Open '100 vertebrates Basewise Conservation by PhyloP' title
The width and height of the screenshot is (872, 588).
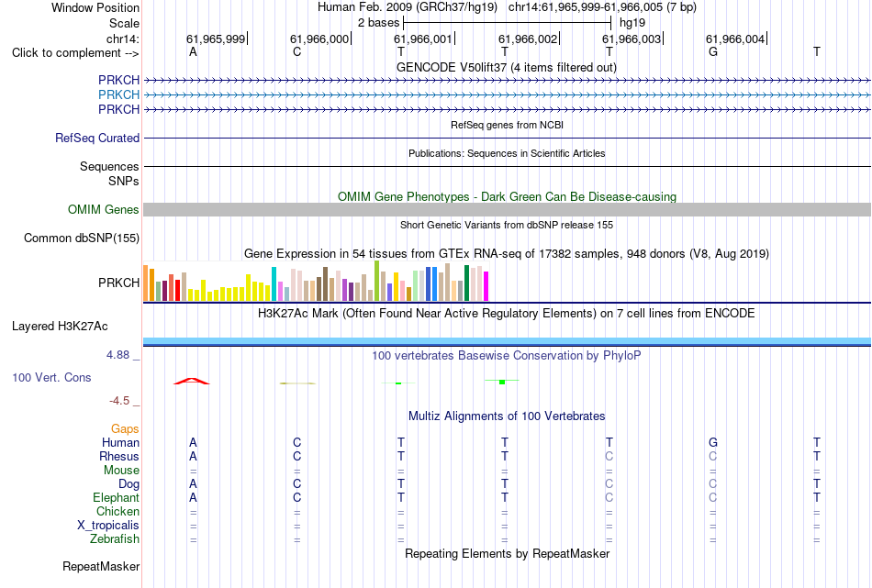pyautogui.click(x=507, y=356)
